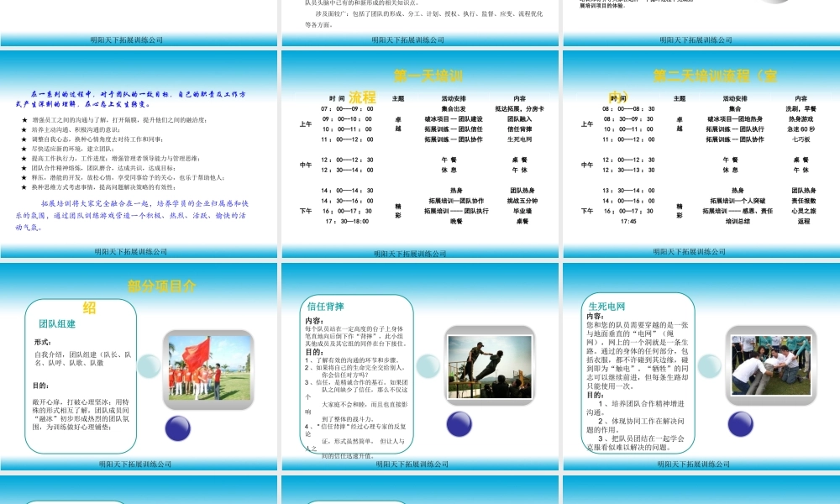Click 毕业墙 in first-day schedule

(x=519, y=211)
